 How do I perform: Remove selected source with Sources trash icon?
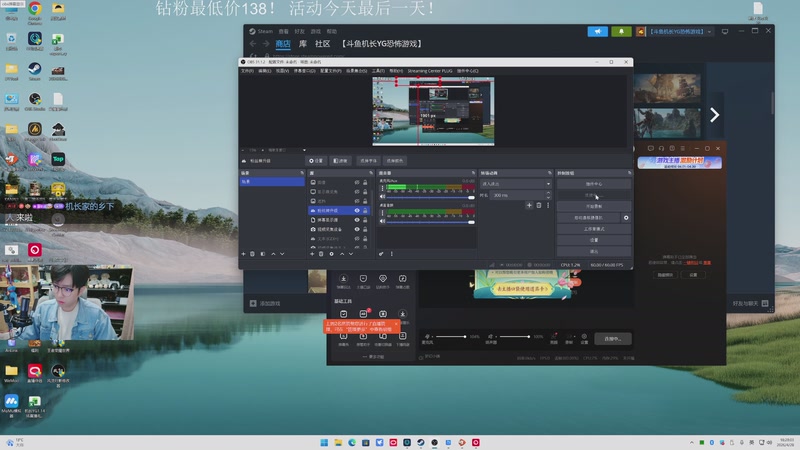(x=321, y=254)
